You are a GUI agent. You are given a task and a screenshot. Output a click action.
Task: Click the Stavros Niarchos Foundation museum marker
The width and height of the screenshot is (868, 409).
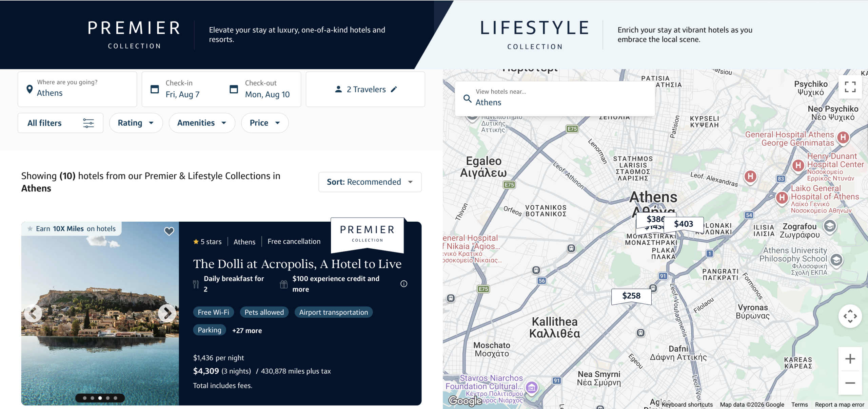(532, 387)
